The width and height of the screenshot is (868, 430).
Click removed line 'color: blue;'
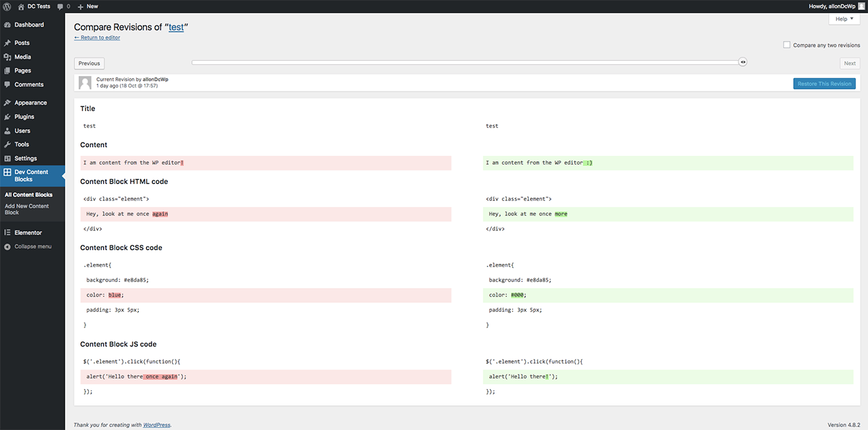click(266, 295)
